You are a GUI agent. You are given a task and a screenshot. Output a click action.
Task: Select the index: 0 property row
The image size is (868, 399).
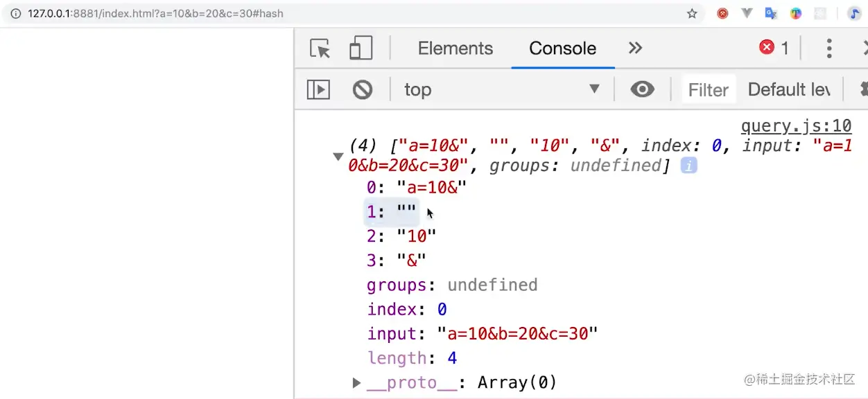pyautogui.click(x=407, y=309)
